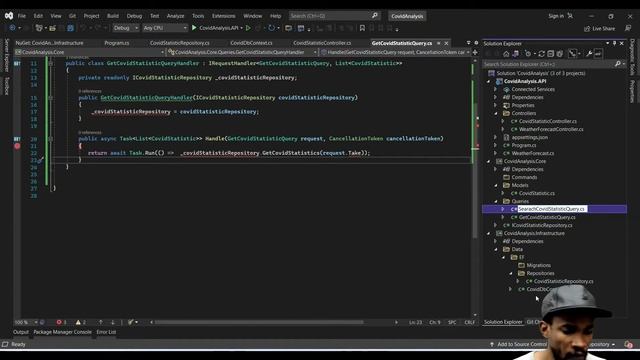Viewport: 640px width, 360px height.
Task: Click the errors count red icon in status strip
Action: pyautogui.click(x=59, y=322)
